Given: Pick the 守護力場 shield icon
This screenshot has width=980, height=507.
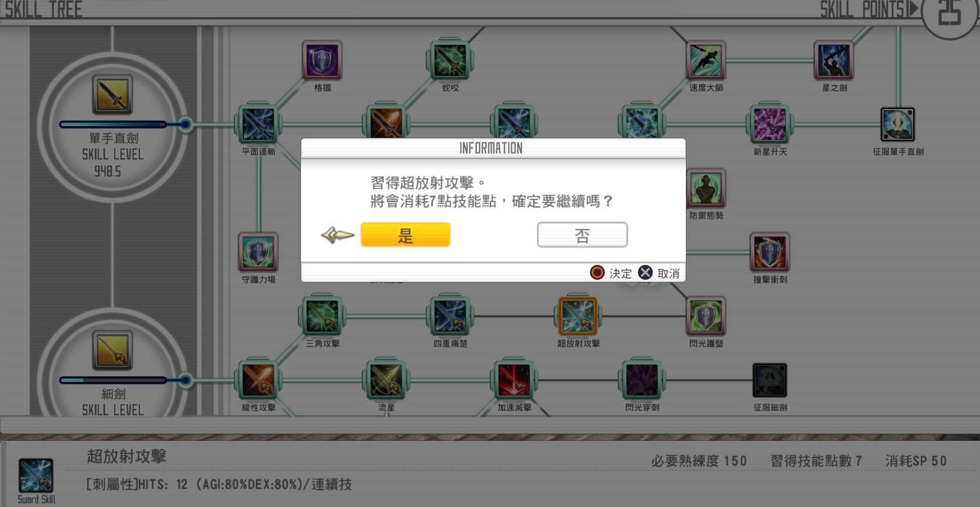Looking at the screenshot, I should pos(258,251).
